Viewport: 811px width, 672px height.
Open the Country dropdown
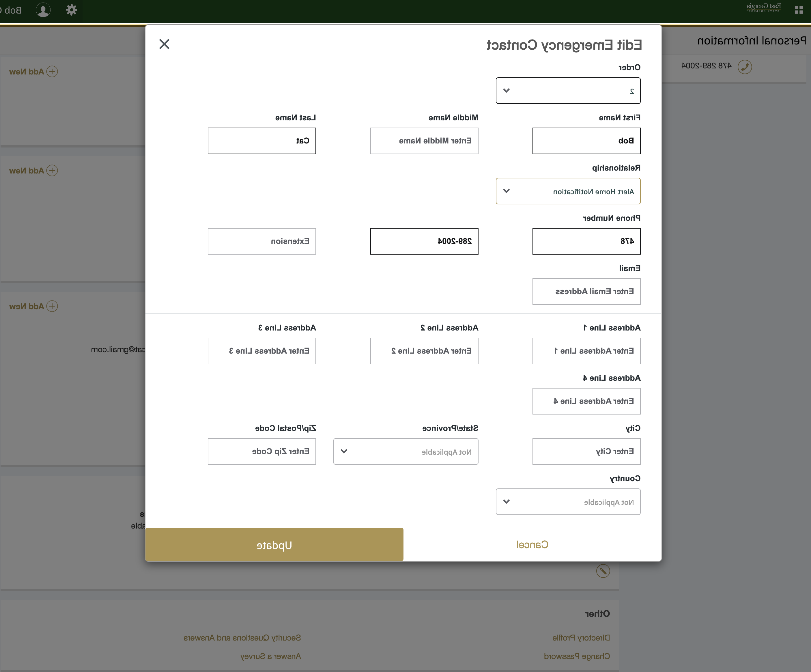pos(568,502)
